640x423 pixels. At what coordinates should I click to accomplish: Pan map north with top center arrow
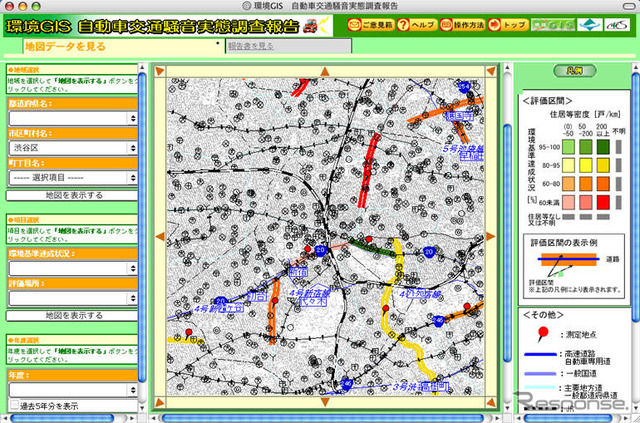(325, 72)
